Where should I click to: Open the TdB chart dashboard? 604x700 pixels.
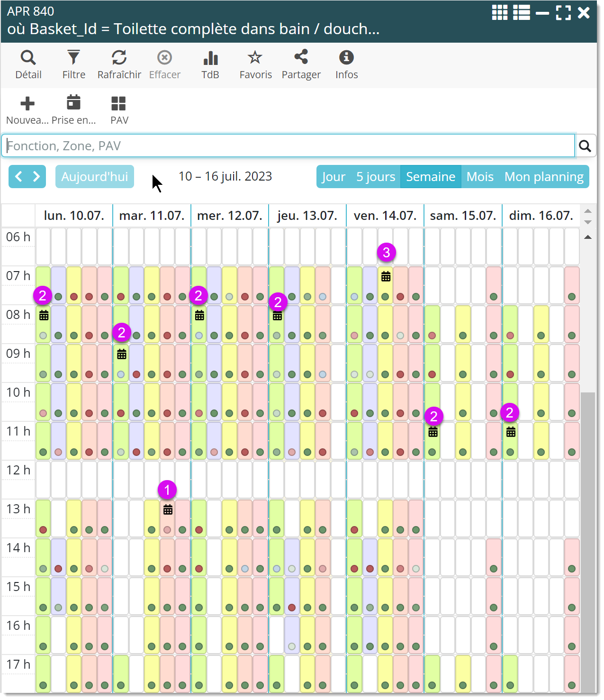click(x=210, y=64)
